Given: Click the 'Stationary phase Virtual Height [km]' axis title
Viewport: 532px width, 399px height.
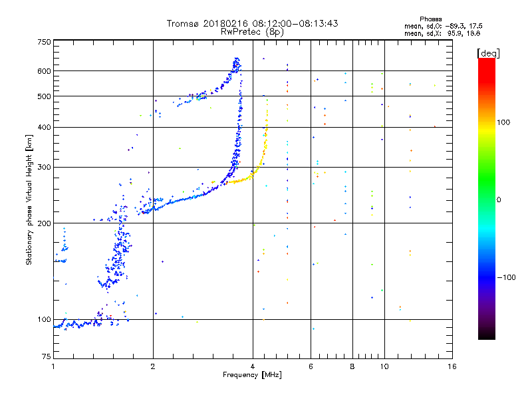Looking at the screenshot, I should pyautogui.click(x=29, y=199).
